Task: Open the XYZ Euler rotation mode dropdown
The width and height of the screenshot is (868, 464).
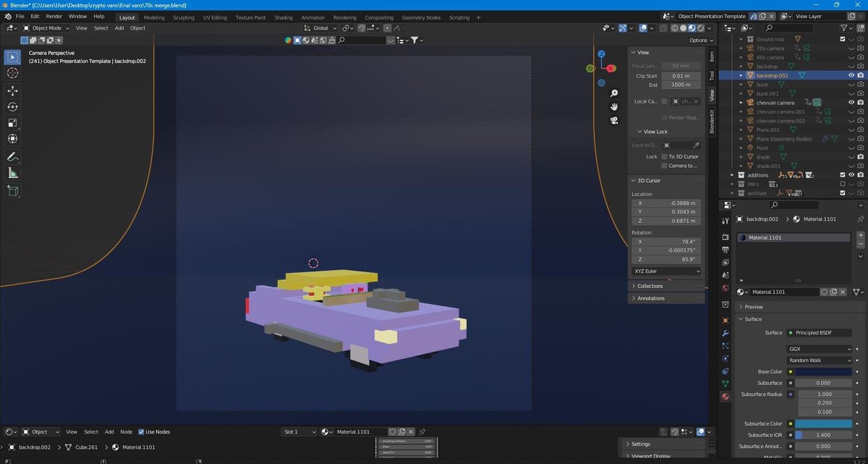Action: (x=667, y=271)
